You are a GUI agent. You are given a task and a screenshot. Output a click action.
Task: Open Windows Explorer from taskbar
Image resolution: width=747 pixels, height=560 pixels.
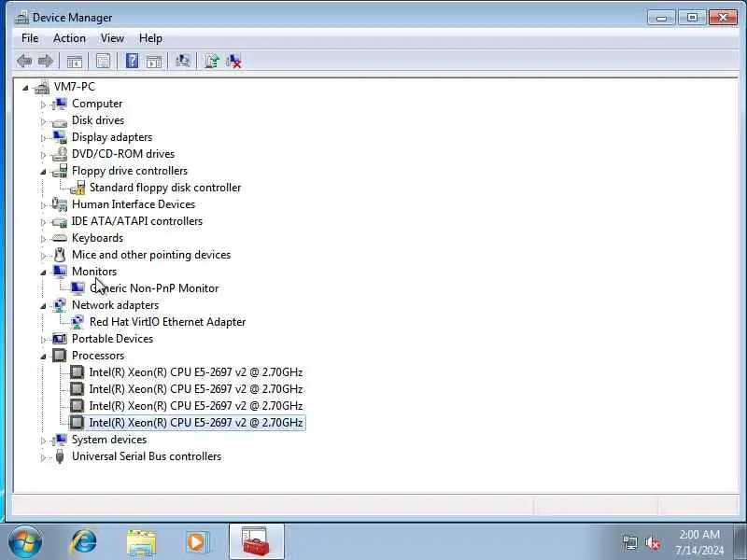(141, 543)
